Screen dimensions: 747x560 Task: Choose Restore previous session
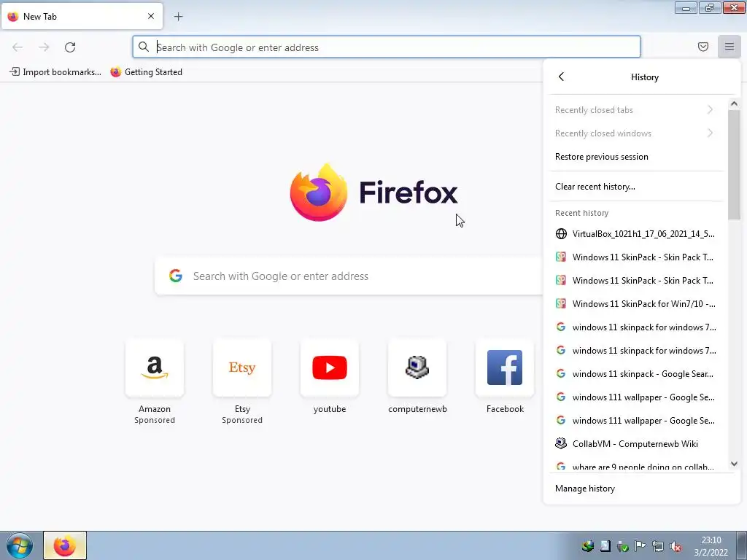(x=636, y=157)
